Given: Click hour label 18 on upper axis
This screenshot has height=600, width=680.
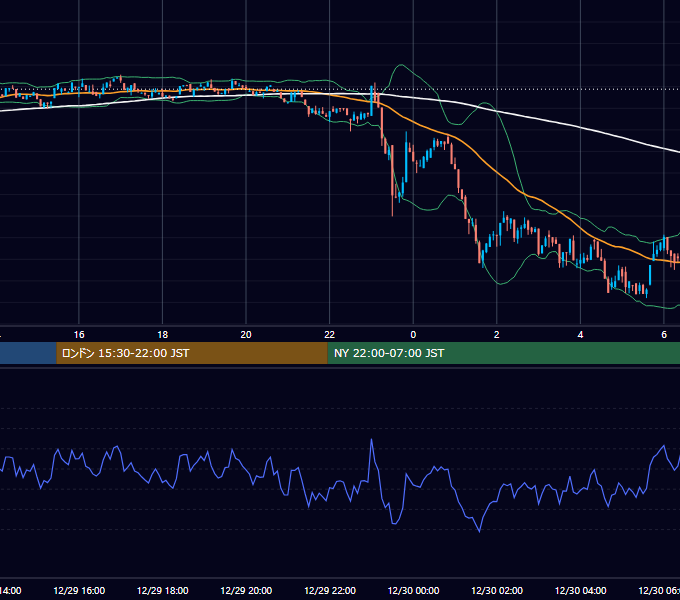Looking at the screenshot, I should [x=163, y=335].
